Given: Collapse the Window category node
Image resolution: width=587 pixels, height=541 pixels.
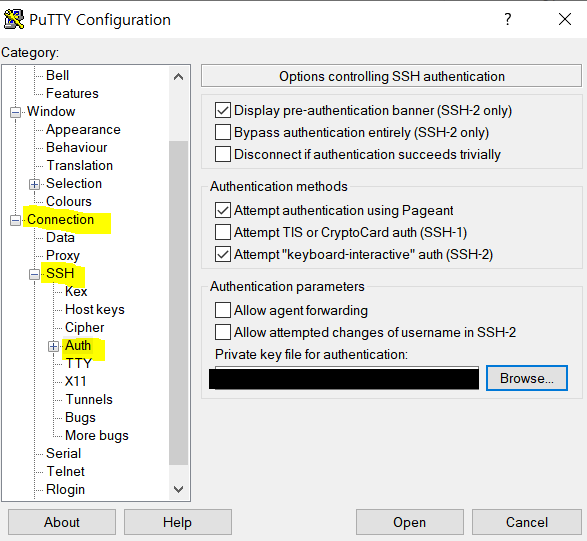Looking at the screenshot, I should [15, 112].
